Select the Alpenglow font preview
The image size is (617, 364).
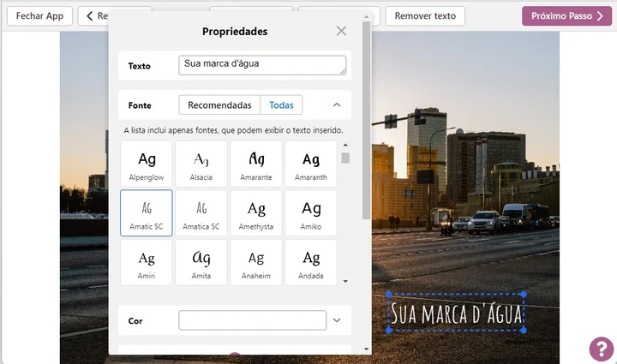[147, 164]
